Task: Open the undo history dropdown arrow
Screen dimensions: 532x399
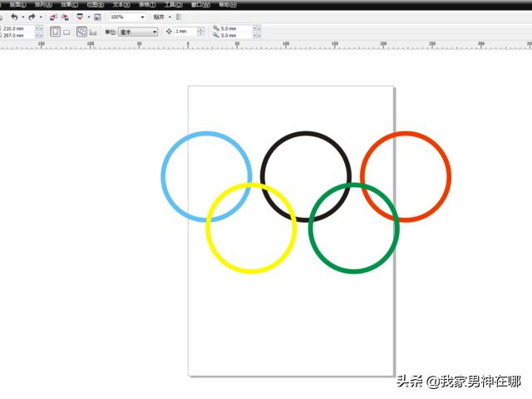Action: point(23,17)
